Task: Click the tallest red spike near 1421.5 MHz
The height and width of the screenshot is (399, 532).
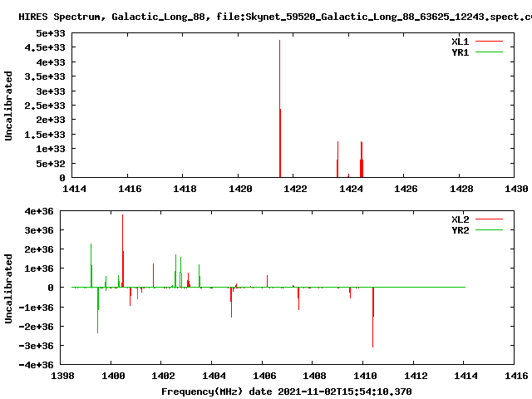Action: (280, 109)
